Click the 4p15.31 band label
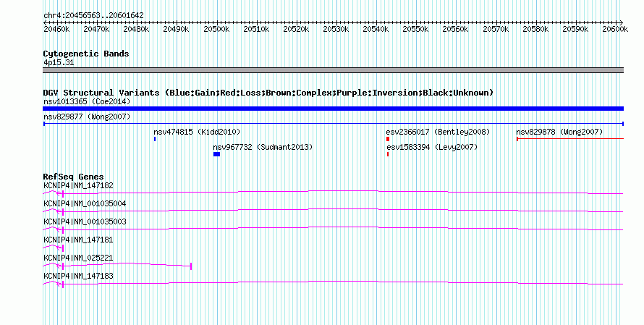Image resolution: width=644 pixels, height=325 pixels. [x=59, y=62]
